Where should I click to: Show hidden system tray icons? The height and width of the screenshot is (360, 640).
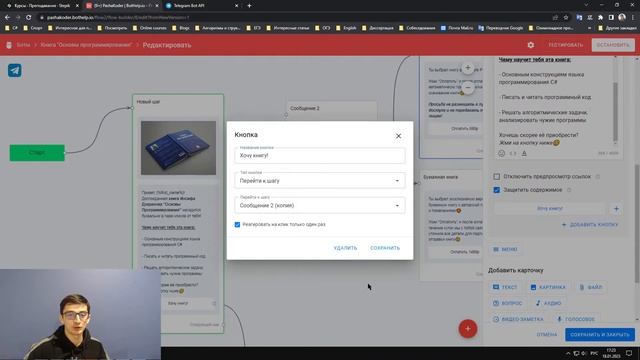coord(568,353)
